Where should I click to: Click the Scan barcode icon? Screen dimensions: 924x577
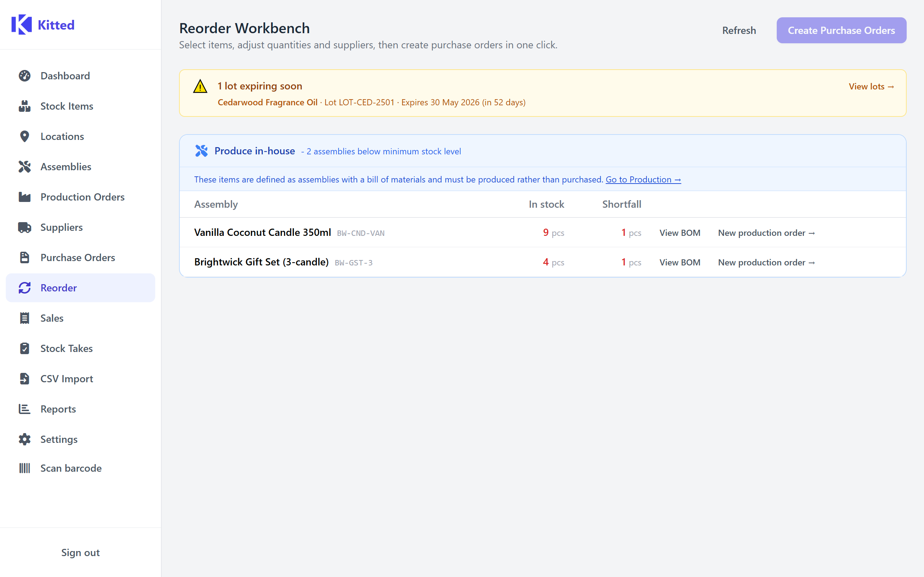coord(25,468)
